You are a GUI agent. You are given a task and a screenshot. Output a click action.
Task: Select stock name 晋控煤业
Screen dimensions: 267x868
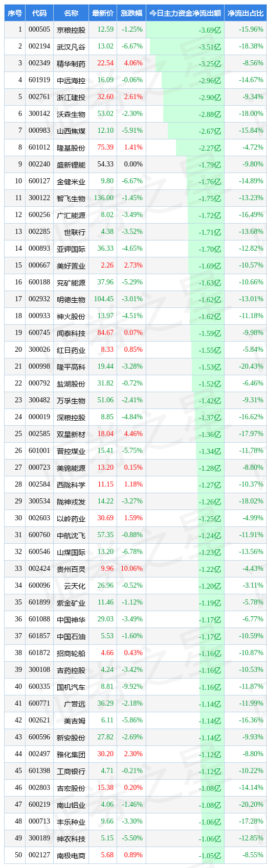(x=71, y=451)
